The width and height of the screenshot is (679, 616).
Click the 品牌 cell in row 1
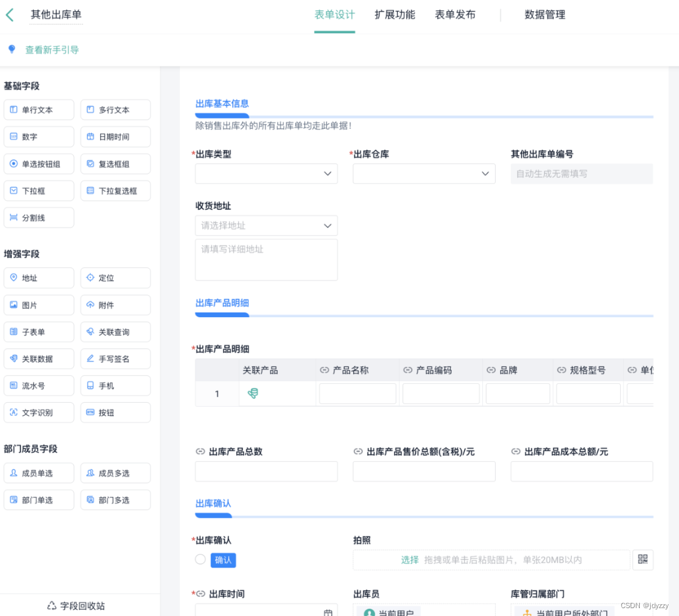click(518, 394)
